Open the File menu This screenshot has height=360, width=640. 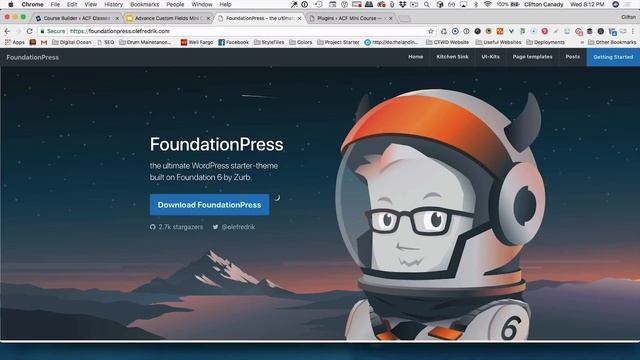[x=55, y=4]
